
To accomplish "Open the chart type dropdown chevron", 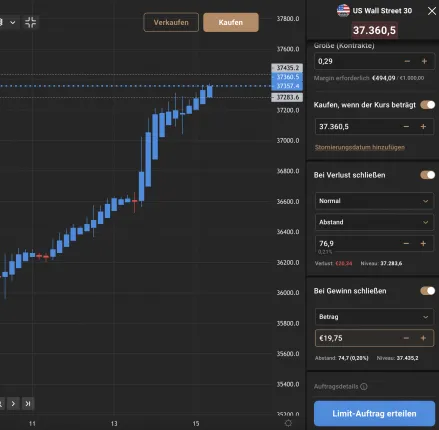I will click(13, 22).
